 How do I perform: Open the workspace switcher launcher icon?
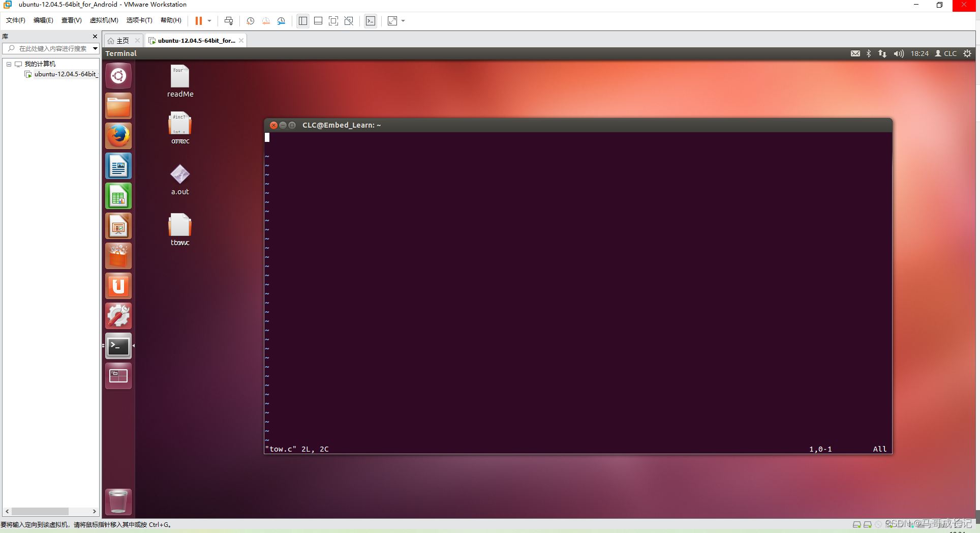click(118, 376)
